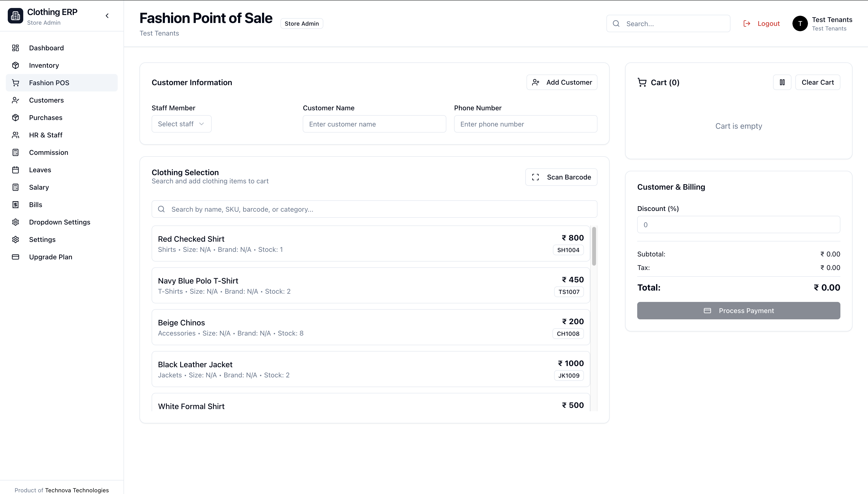
Task: Click the clothing list scrollbar thumb
Action: click(594, 246)
